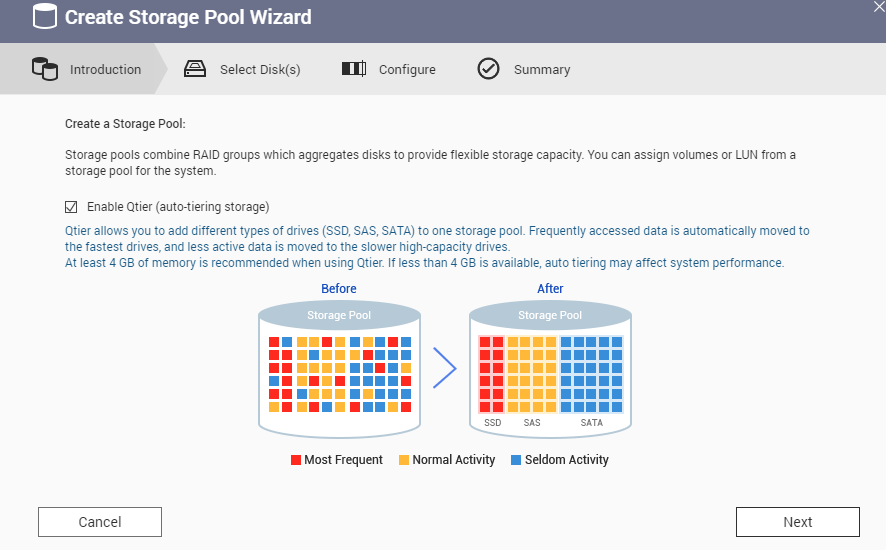Click the SSD tier in After diagram
Image resolution: width=886 pixels, height=550 pixels.
coord(491,375)
